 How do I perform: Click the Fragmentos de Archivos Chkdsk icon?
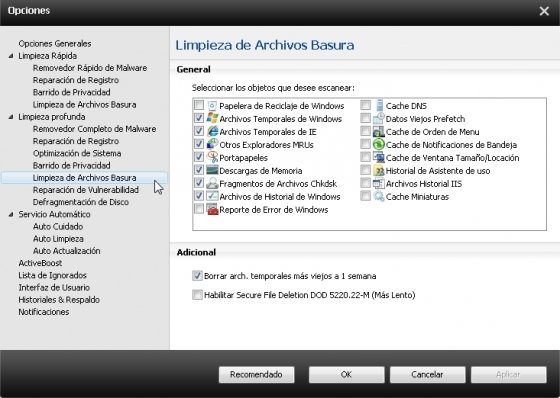pos(212,183)
